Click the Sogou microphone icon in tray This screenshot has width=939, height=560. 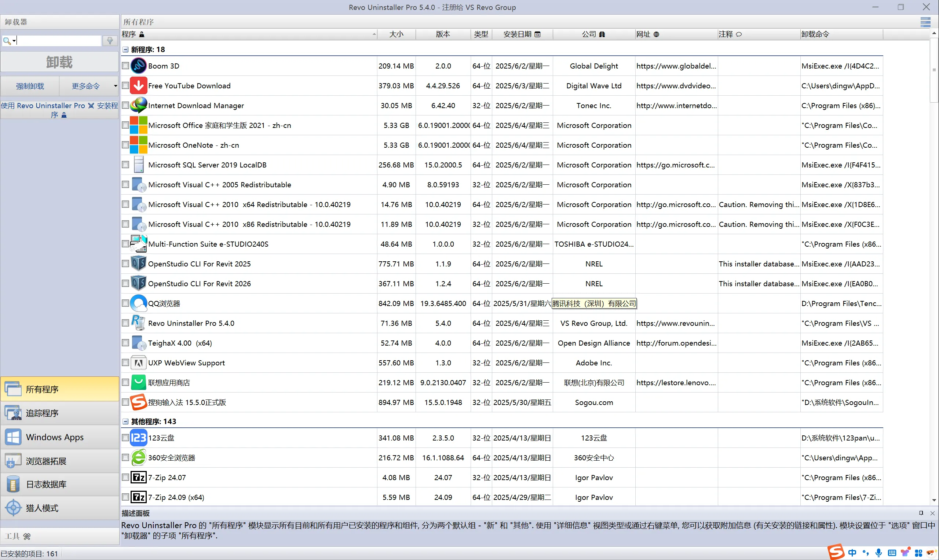[x=878, y=553]
